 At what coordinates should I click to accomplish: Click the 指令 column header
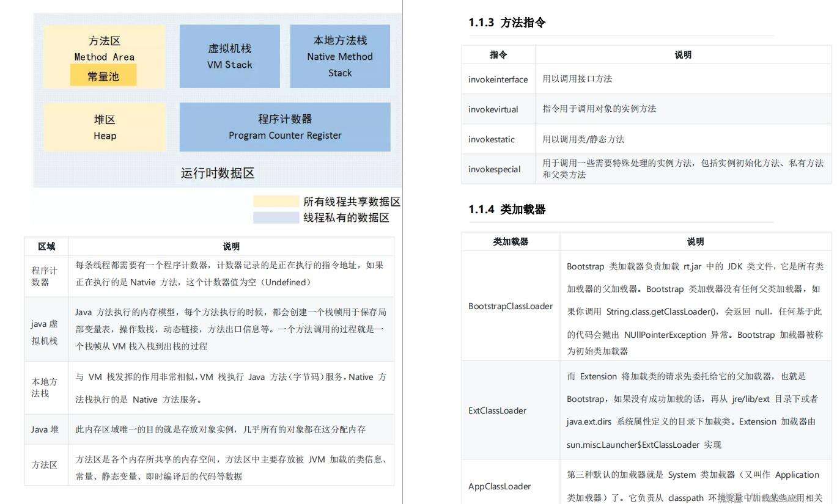tap(498, 54)
